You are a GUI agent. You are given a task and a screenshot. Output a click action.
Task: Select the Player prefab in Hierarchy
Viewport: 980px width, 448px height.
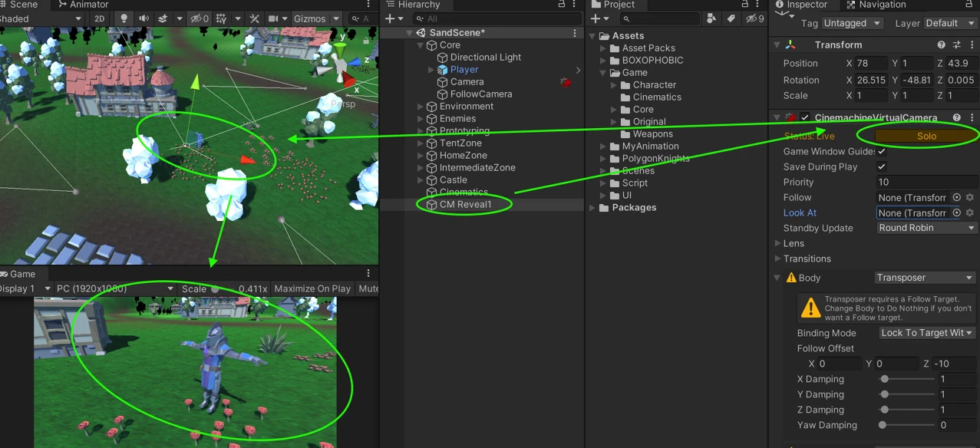(x=464, y=70)
